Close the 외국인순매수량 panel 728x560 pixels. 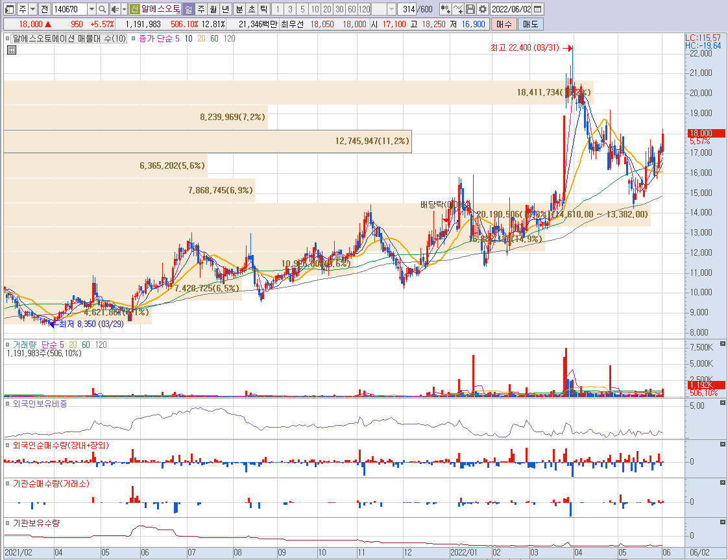[722, 444]
